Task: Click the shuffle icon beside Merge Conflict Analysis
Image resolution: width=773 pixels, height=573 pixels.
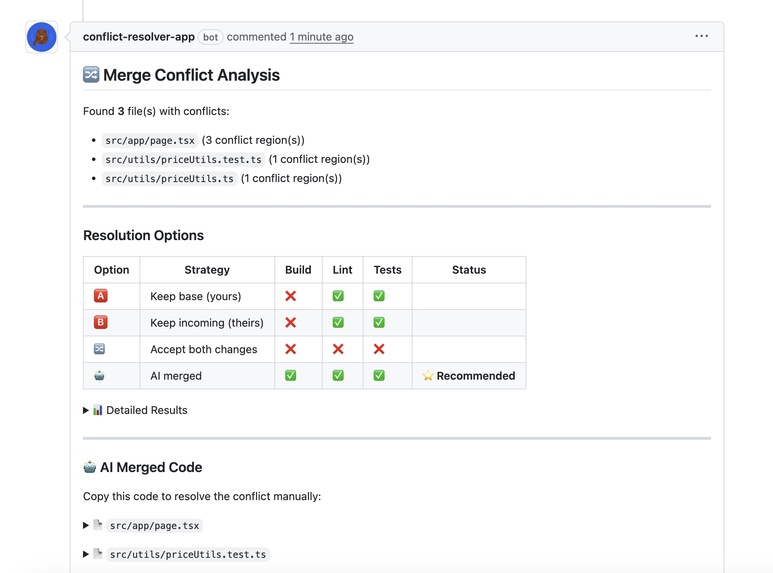Action: coord(91,75)
